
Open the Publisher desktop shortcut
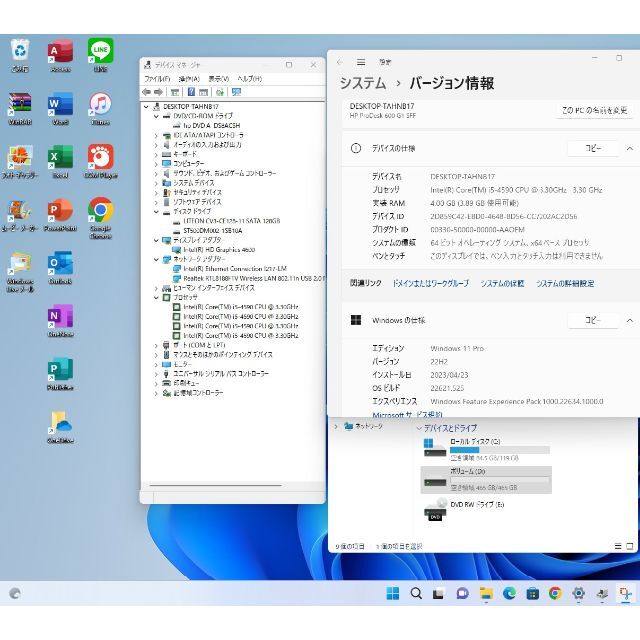pyautogui.click(x=60, y=373)
